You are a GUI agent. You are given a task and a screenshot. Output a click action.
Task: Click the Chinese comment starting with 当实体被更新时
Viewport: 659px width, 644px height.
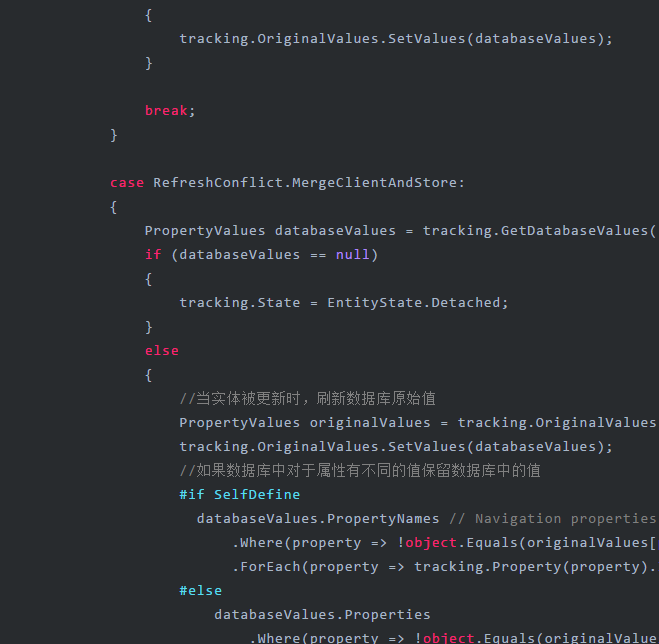coord(307,399)
